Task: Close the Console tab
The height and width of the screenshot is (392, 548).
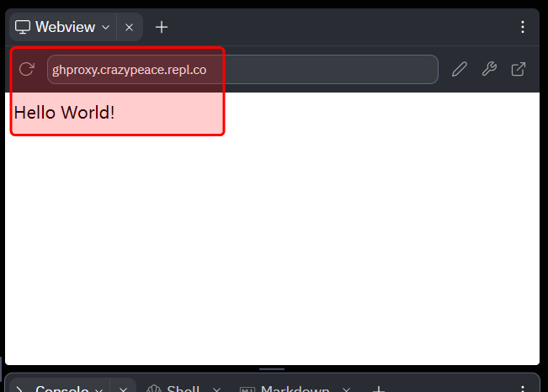Action: tap(123, 389)
